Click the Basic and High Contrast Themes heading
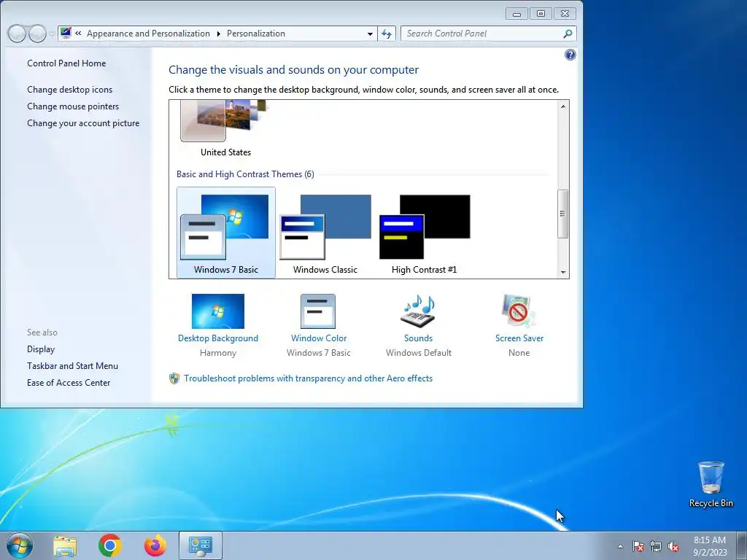The width and height of the screenshot is (747, 560). pos(245,174)
